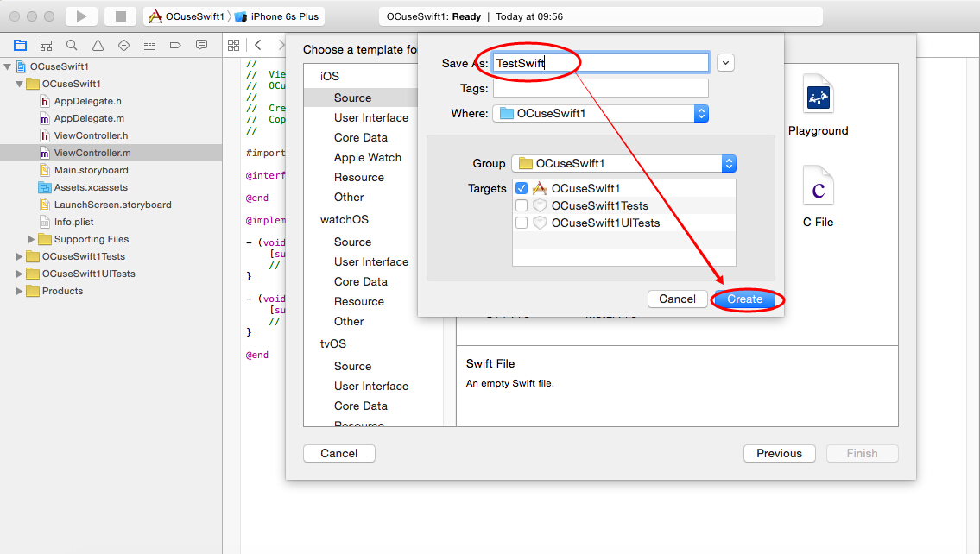
Task: Expand the OCuseSwift1UITests folder
Action: click(x=19, y=274)
